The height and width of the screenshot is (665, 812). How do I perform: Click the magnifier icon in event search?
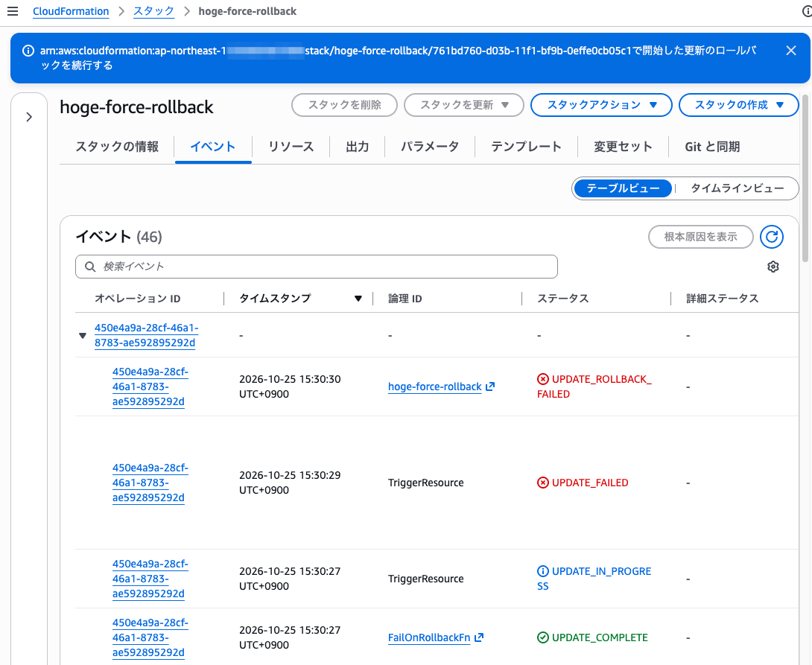click(x=90, y=267)
